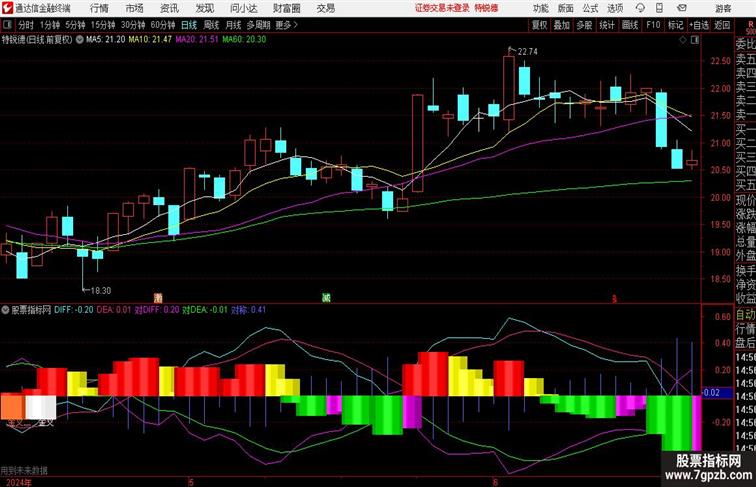Open the 多周期 multi-period view
Viewport: 756px width, 487px height.
click(x=258, y=25)
